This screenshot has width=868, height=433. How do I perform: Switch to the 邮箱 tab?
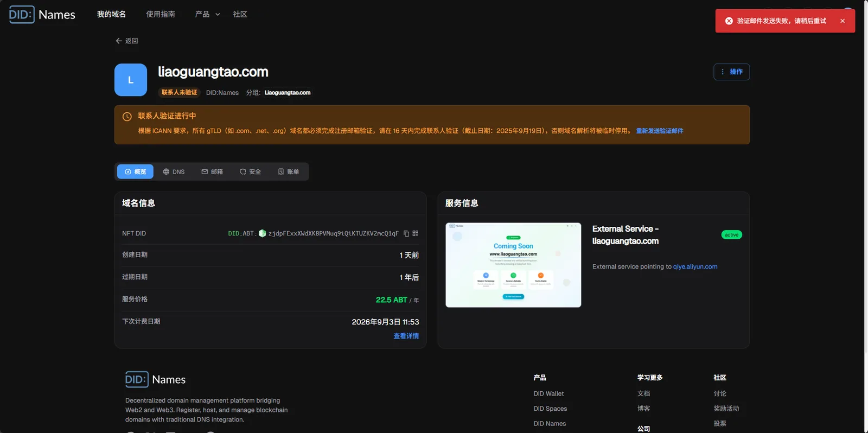[212, 171]
